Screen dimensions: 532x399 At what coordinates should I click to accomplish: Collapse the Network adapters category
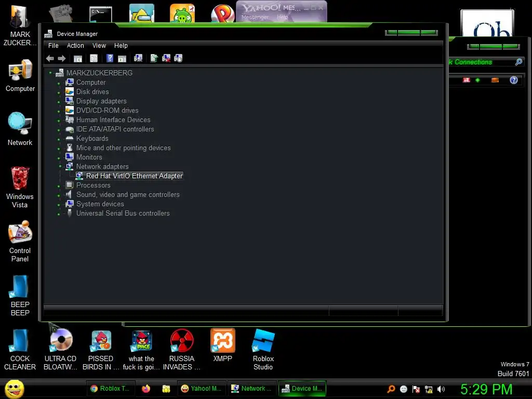(x=60, y=166)
